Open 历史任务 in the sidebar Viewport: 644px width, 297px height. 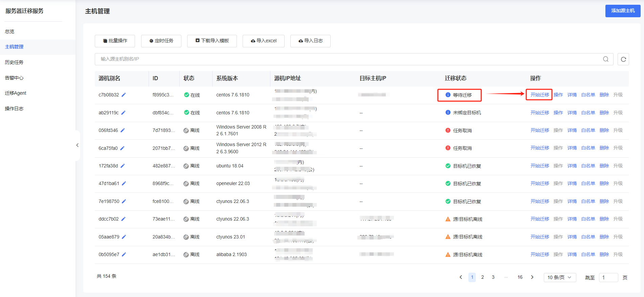(x=14, y=62)
